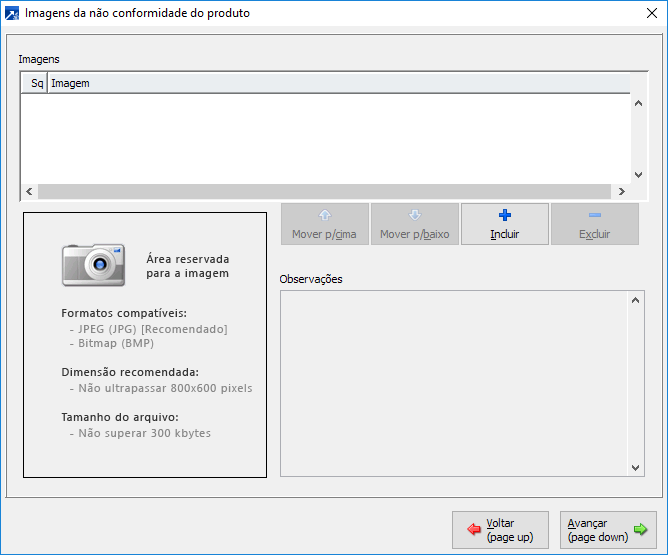Click the Incluir button to add an image
Viewport: 672px width, 557px height.
pos(507,225)
